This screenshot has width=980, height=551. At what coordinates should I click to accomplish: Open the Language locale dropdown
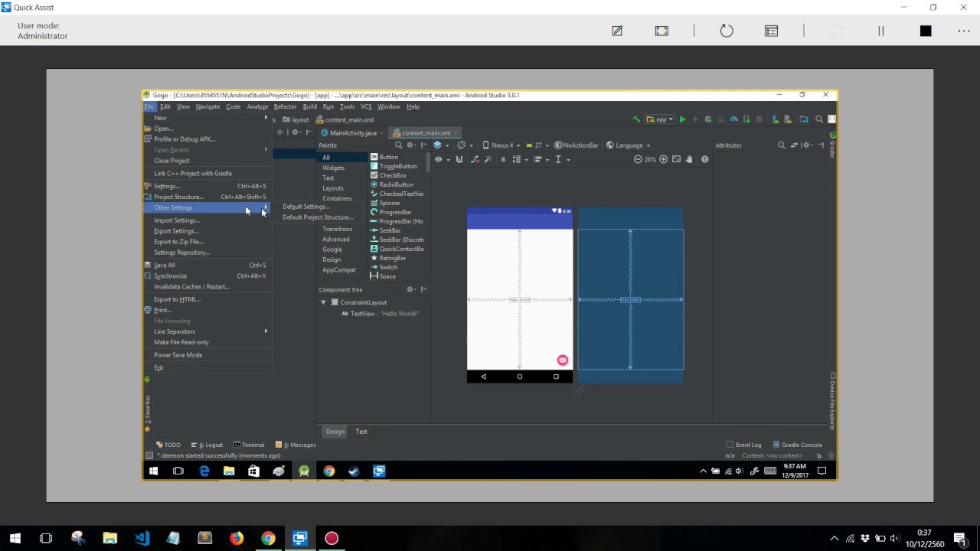pos(628,145)
